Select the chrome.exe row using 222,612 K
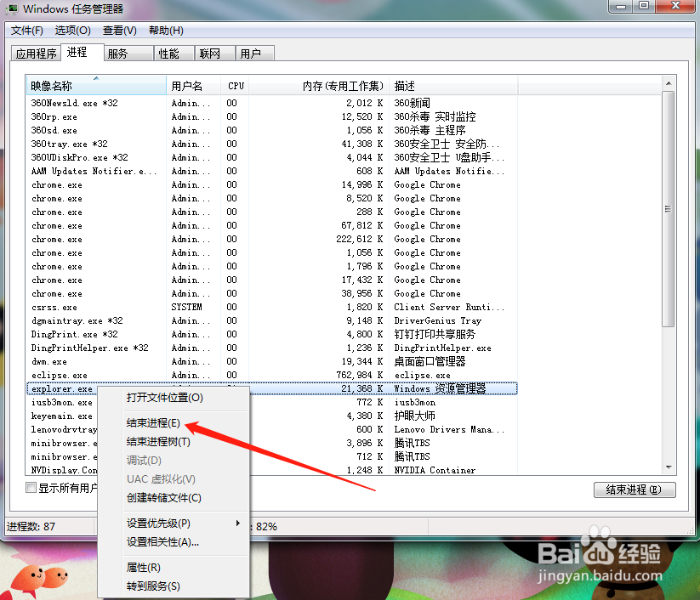700x600 pixels. pos(272,239)
